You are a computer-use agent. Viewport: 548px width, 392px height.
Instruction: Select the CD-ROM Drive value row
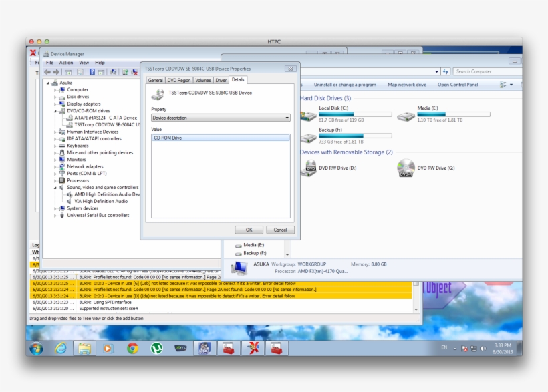(221, 138)
